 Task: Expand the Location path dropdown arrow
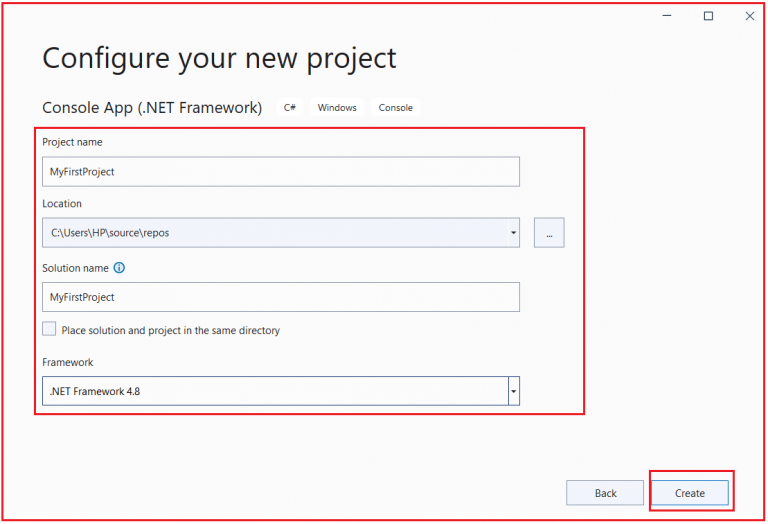pos(513,233)
